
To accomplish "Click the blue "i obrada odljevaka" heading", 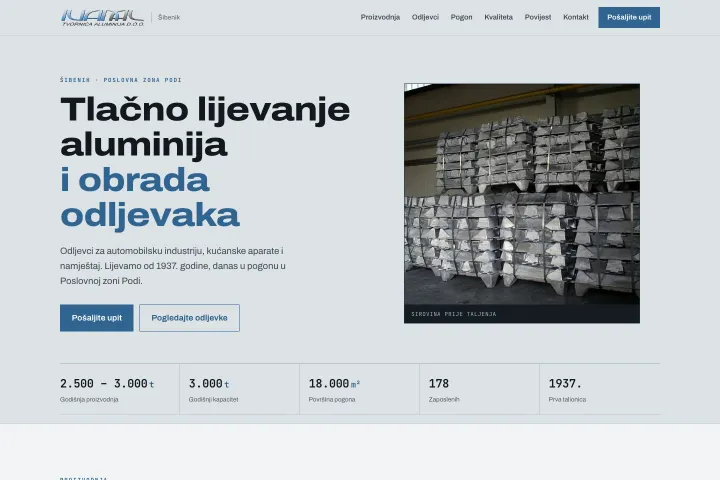I will [150, 198].
